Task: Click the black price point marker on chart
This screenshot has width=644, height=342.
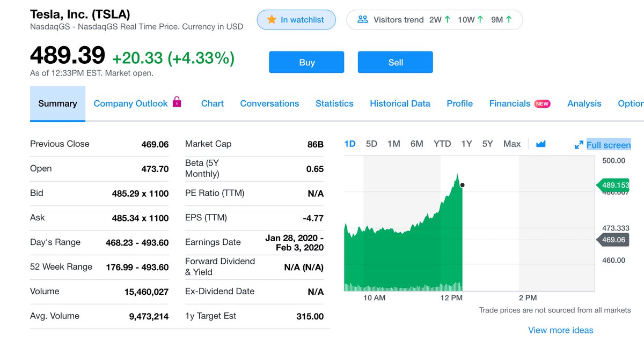Action: pos(463,185)
